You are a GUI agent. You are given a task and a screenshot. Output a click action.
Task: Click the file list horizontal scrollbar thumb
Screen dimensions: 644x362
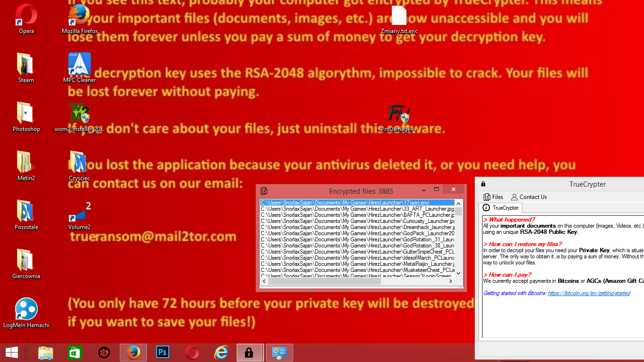pos(324,281)
